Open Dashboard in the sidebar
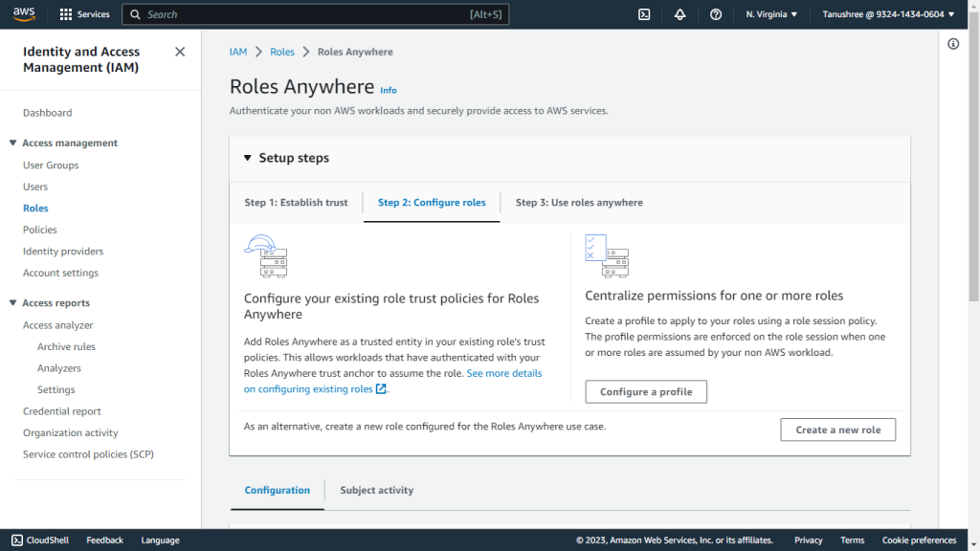This screenshot has width=980, height=551. (48, 113)
